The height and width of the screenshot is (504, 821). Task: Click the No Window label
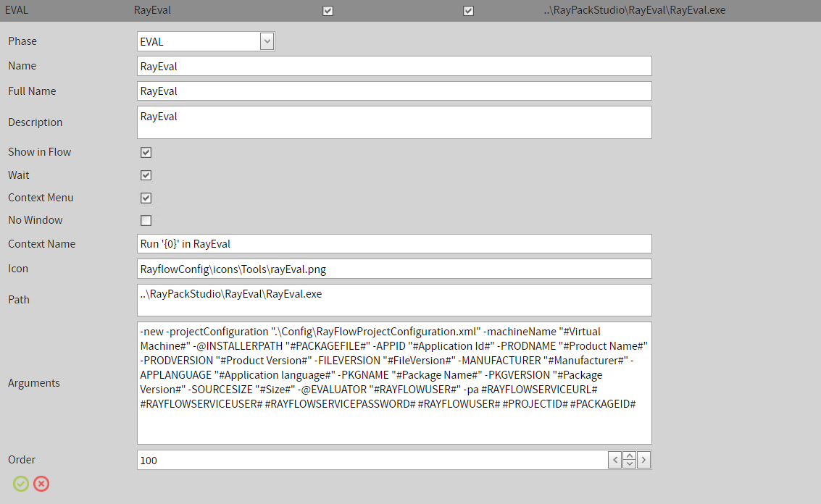[36, 220]
